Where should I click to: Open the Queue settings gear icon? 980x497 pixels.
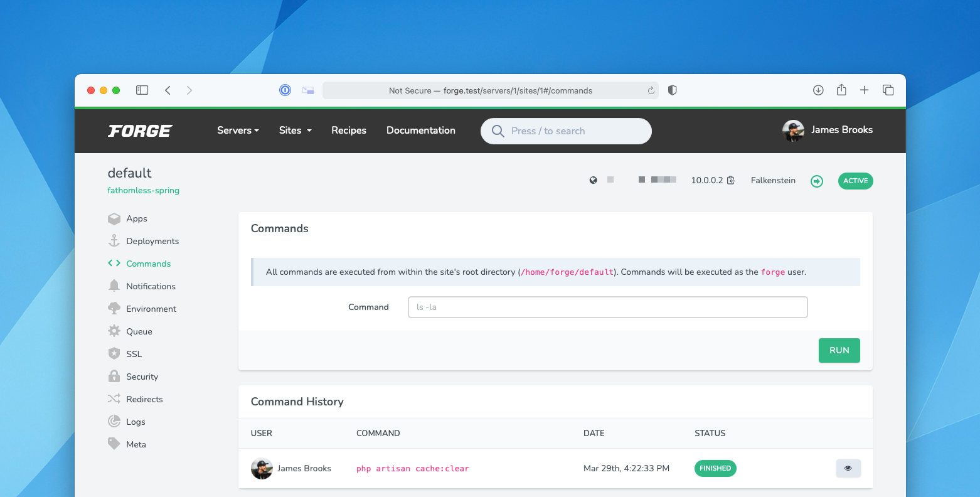[114, 331]
